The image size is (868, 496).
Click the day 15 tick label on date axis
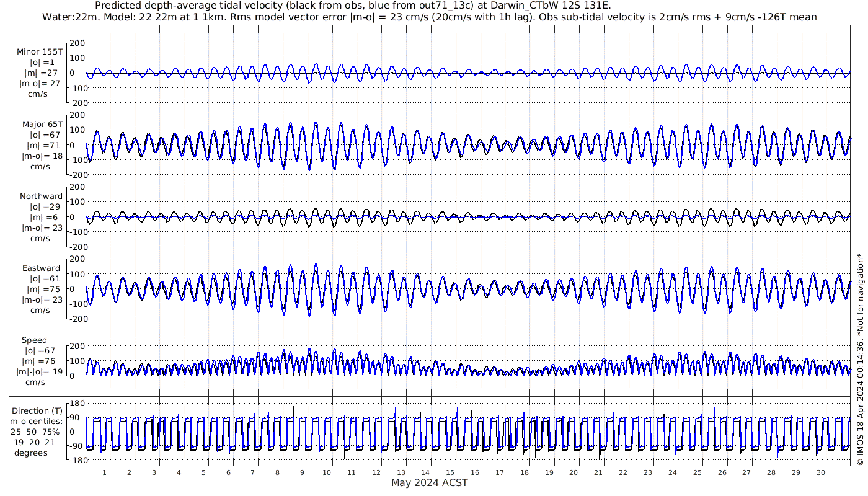(450, 472)
